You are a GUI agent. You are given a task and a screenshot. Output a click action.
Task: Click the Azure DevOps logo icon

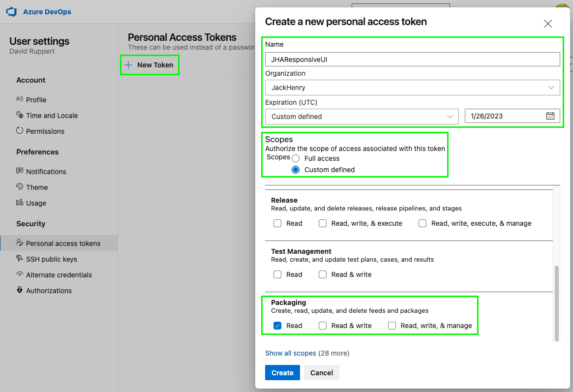[12, 12]
